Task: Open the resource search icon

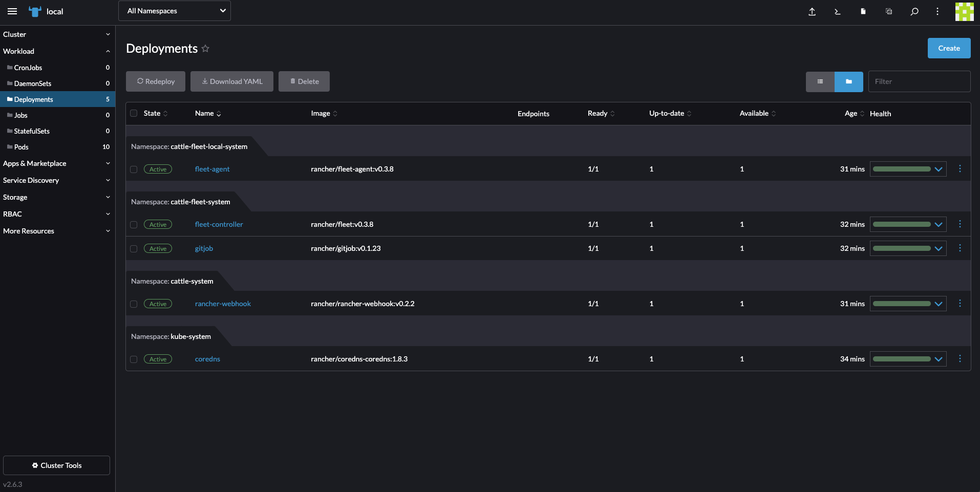Action: click(x=914, y=11)
